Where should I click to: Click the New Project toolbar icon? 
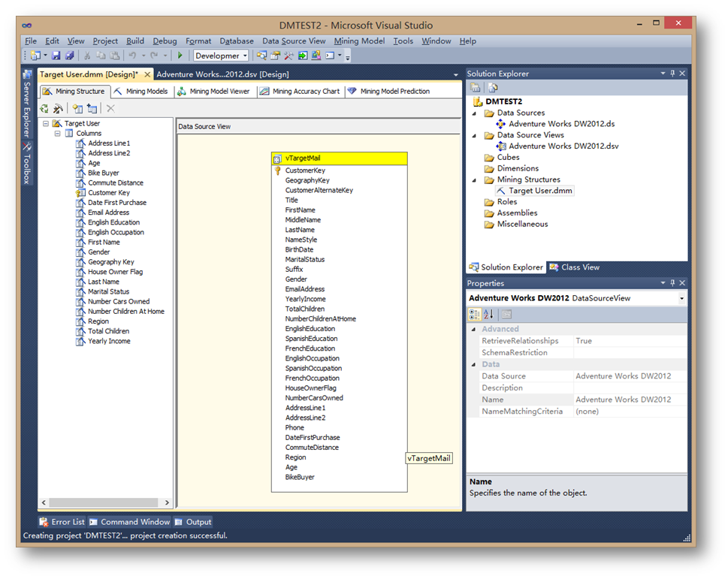[36, 56]
